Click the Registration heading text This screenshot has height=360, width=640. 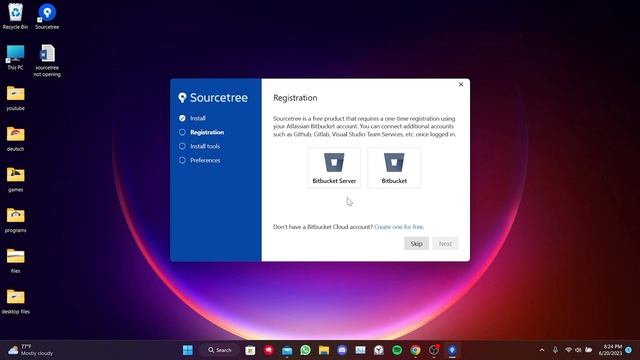coord(295,98)
